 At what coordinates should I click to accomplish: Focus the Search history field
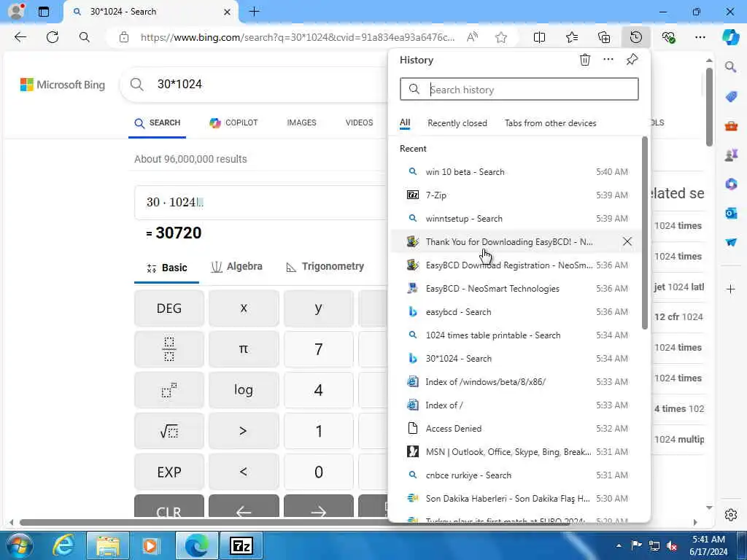pos(519,89)
